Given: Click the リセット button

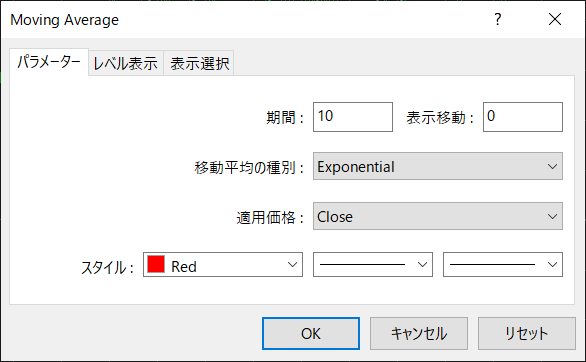Looking at the screenshot, I should pos(527,333).
